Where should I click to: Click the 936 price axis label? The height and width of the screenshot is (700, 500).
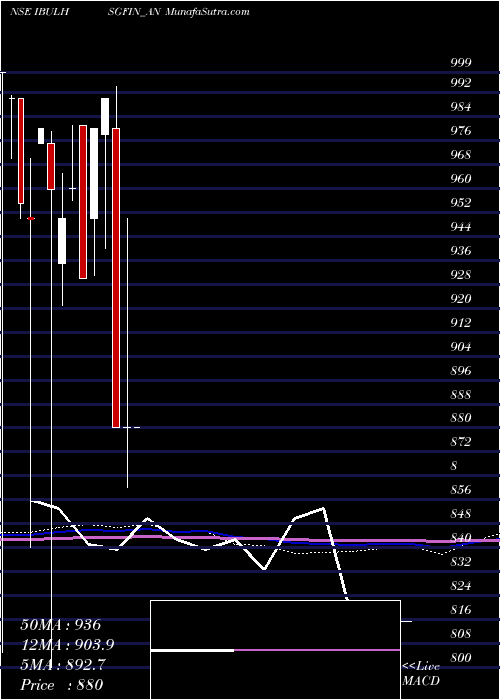point(460,250)
